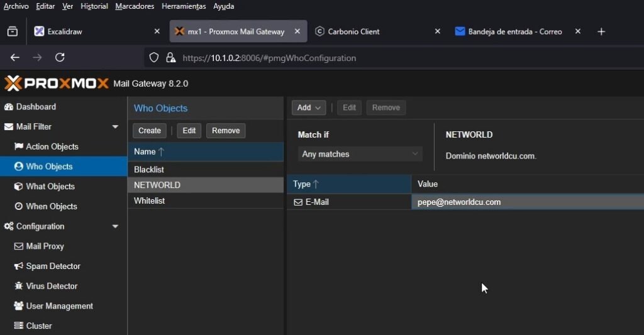
Task: Close the Proxmox Mail Gateway tab
Action: (297, 31)
